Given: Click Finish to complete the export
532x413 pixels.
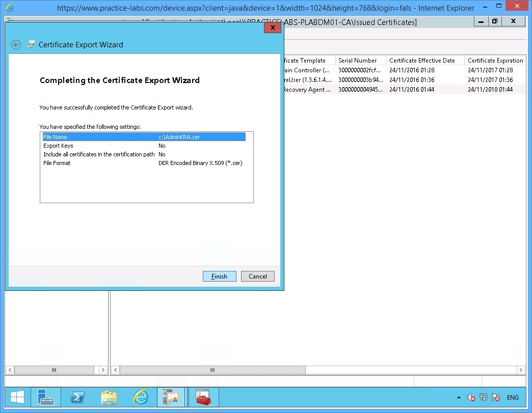Looking at the screenshot, I should pyautogui.click(x=219, y=277).
